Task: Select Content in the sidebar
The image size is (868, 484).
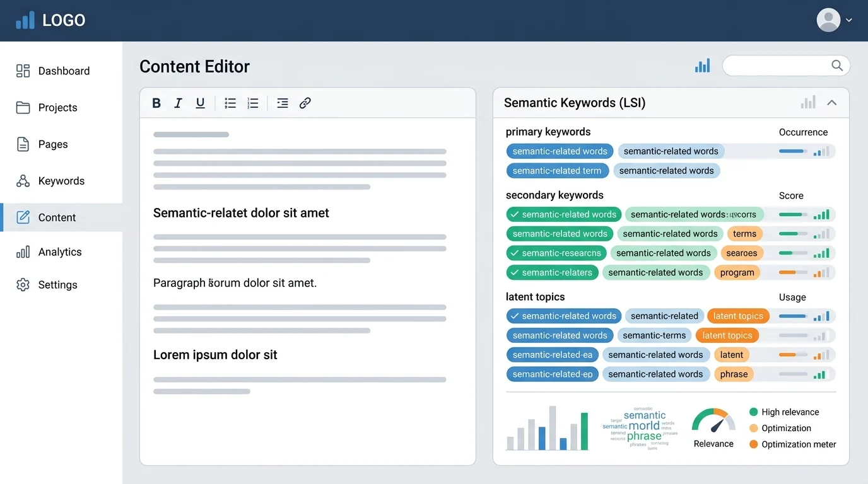Action: click(x=61, y=217)
